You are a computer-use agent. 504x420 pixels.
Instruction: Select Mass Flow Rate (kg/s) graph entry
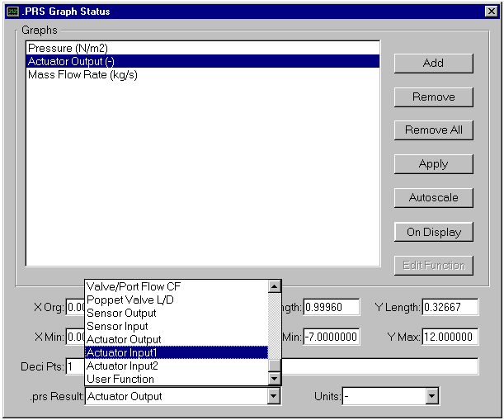202,74
